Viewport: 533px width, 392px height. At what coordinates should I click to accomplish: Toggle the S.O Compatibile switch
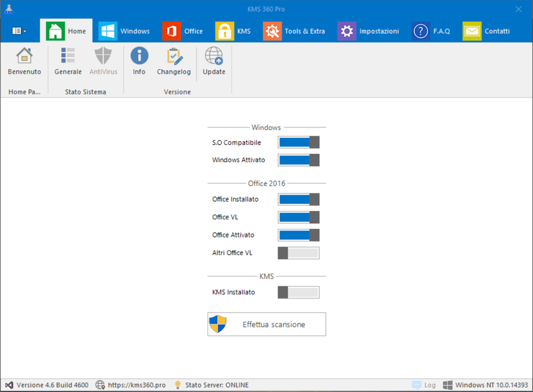299,142
